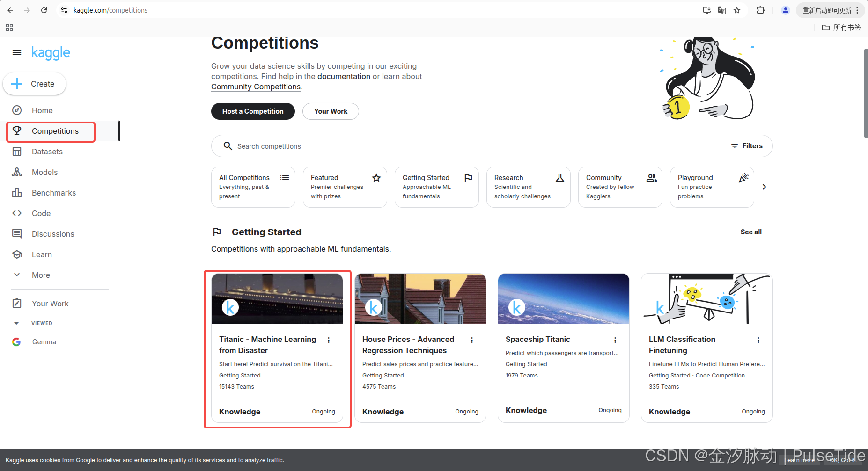868x471 pixels.
Task: Click the Knowledge label on Titanic card
Action: tap(240, 412)
